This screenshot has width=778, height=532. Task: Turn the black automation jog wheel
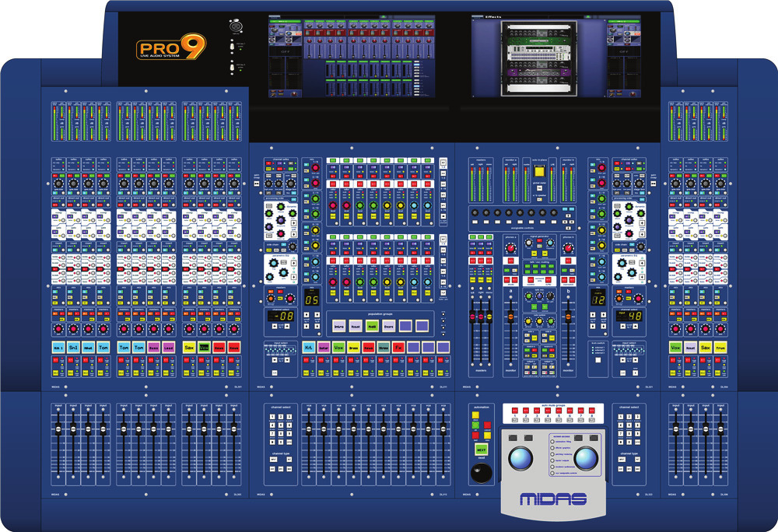pos(482,474)
